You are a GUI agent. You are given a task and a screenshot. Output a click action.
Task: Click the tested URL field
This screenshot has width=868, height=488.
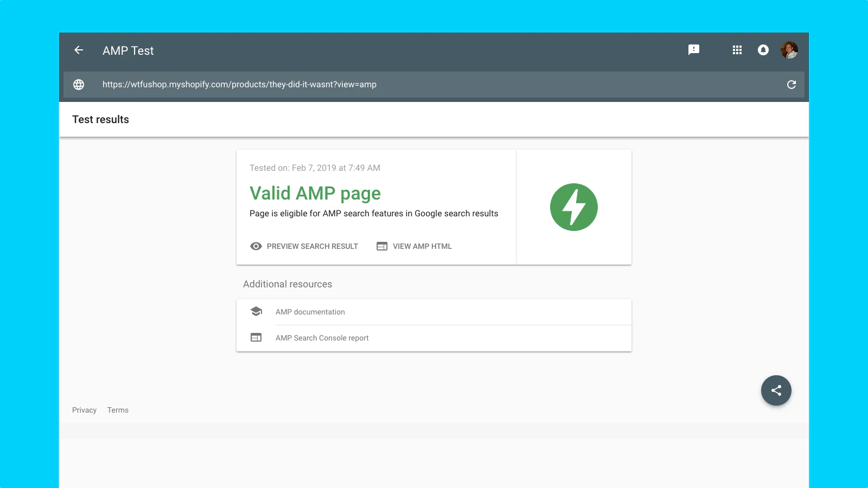[x=434, y=85]
